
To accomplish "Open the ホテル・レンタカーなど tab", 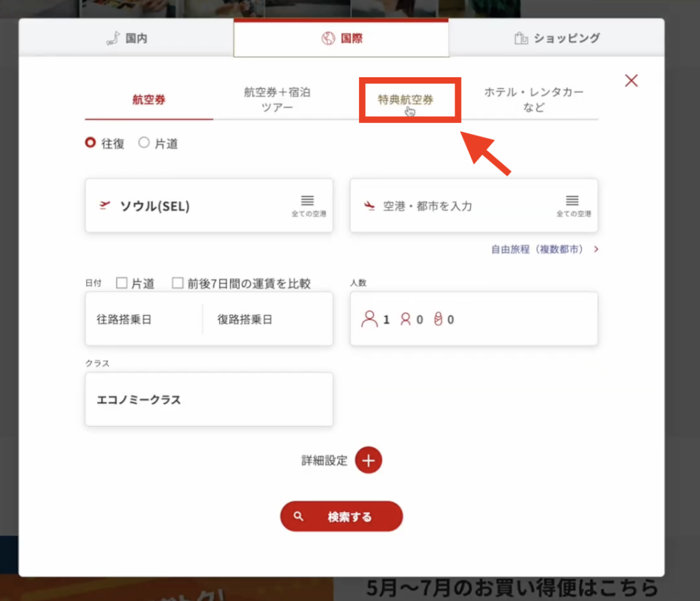I will (533, 100).
